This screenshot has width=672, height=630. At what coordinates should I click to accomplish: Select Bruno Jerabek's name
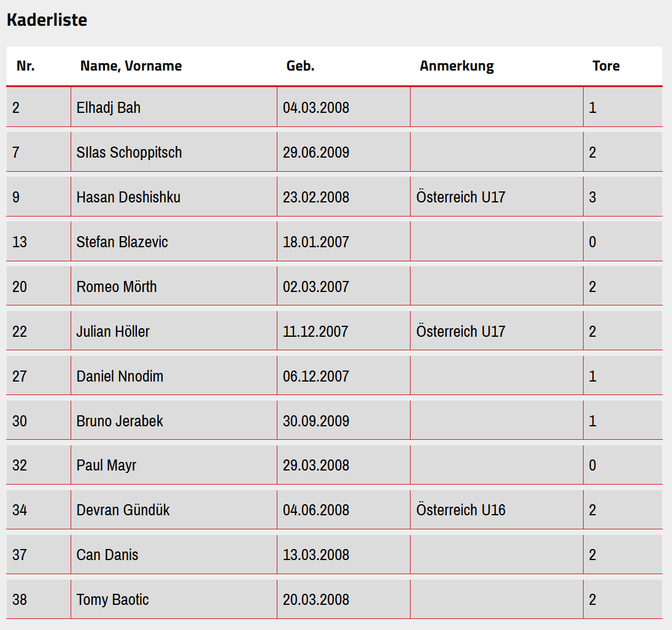120,421
